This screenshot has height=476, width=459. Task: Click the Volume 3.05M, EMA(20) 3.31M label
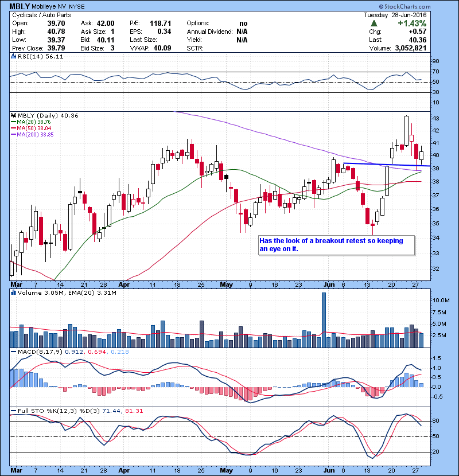pos(67,292)
